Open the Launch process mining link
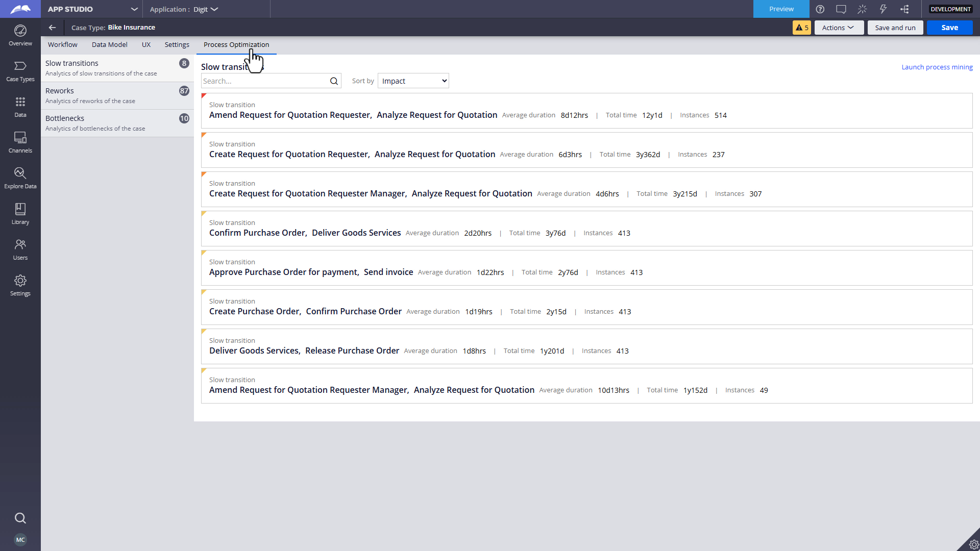 (x=937, y=67)
